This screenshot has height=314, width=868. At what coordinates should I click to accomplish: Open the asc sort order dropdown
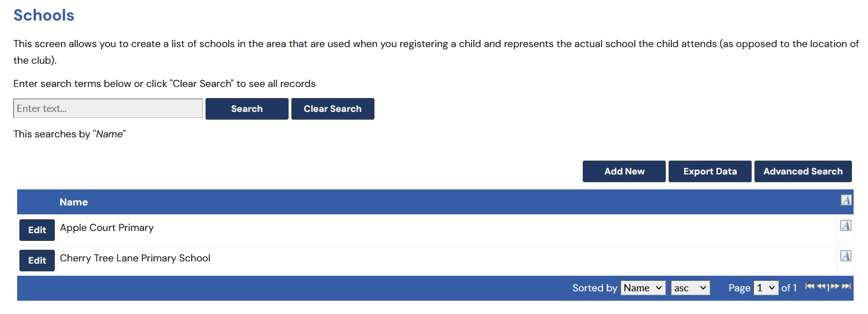click(x=690, y=288)
